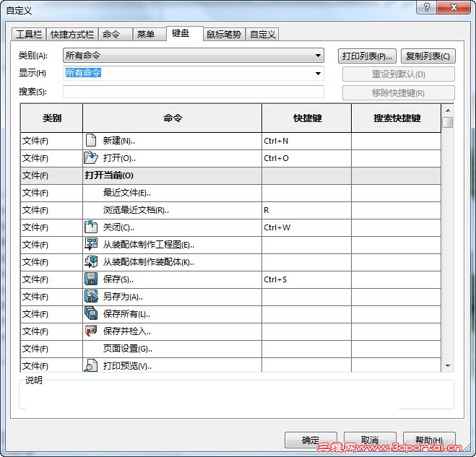Select the Ctrl+S shortcut cell

(306, 279)
